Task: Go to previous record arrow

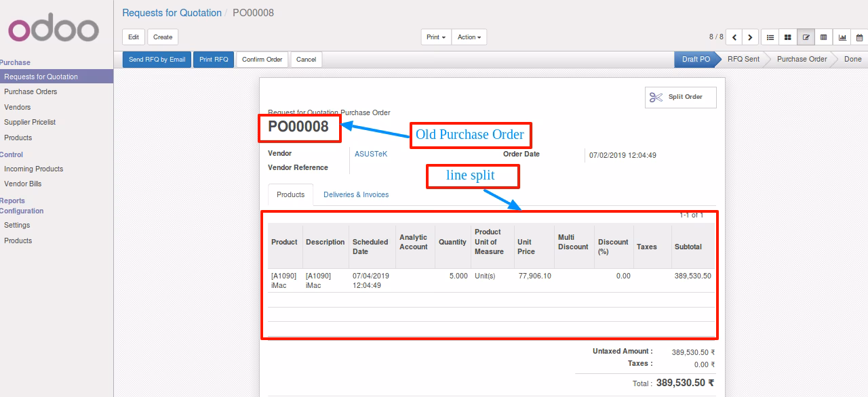Action: coord(734,37)
